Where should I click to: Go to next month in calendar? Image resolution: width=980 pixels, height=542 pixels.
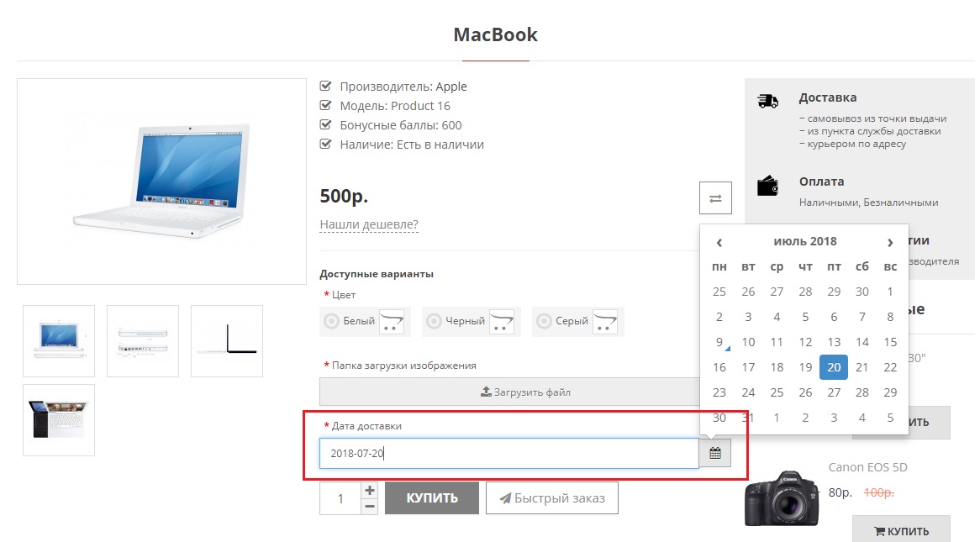click(890, 242)
